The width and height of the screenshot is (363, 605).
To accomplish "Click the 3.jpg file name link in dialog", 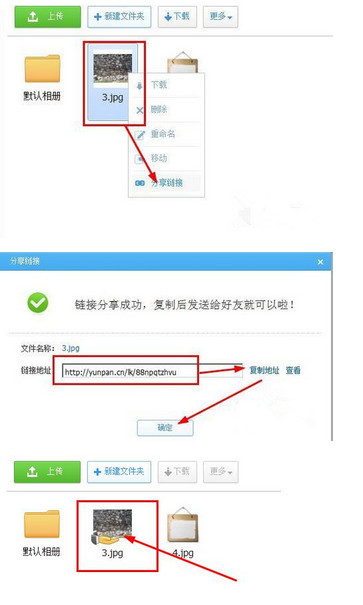I will coord(71,348).
